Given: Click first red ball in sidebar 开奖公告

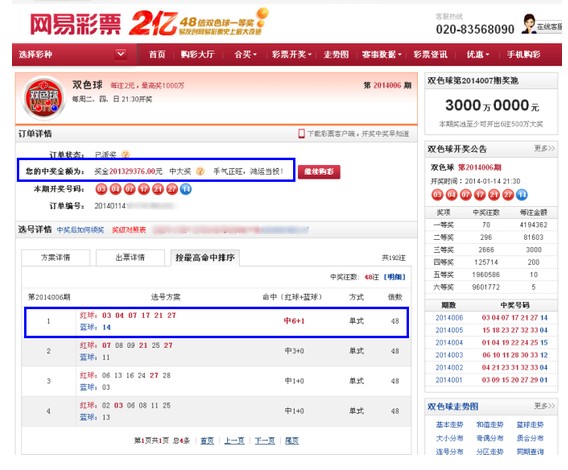Looking at the screenshot, I should click(x=437, y=195).
